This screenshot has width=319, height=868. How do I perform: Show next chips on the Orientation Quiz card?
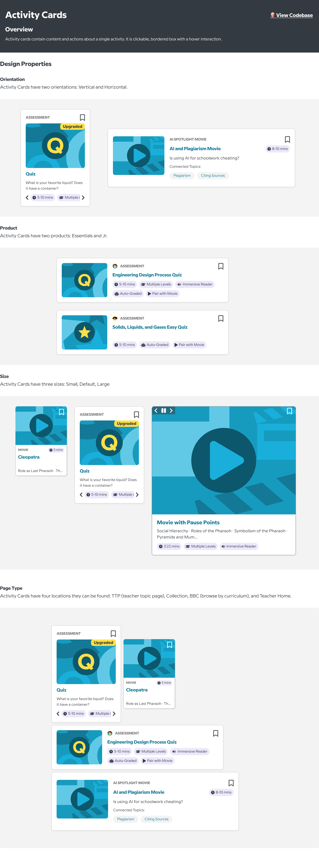pos(83,197)
